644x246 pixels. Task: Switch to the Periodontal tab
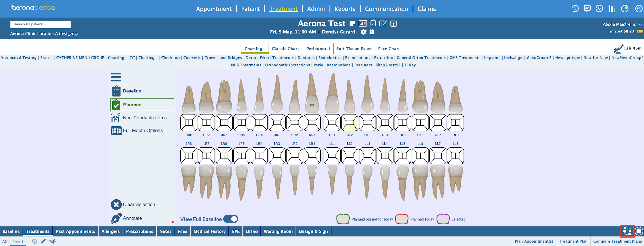click(x=318, y=49)
